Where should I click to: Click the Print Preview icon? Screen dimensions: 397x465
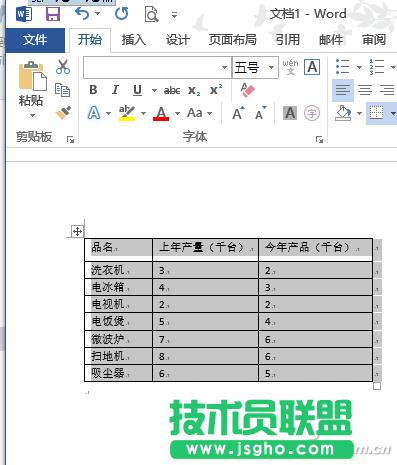pyautogui.click(x=151, y=14)
